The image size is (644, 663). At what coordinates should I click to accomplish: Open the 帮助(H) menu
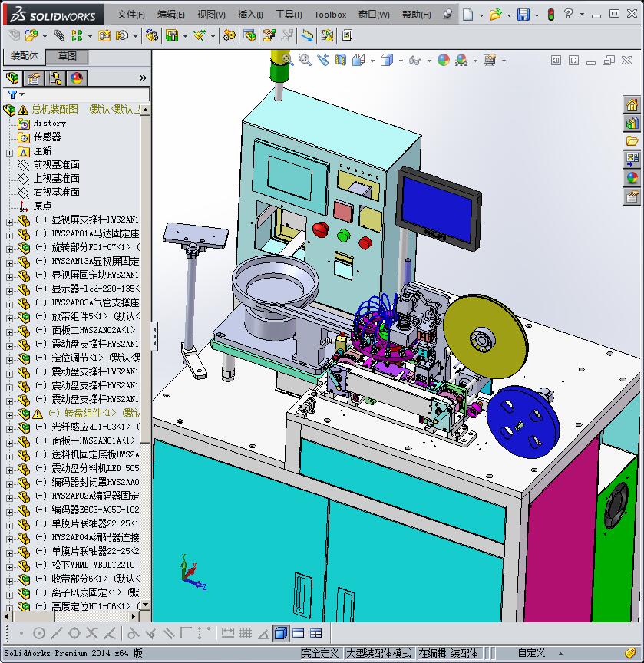tap(417, 15)
